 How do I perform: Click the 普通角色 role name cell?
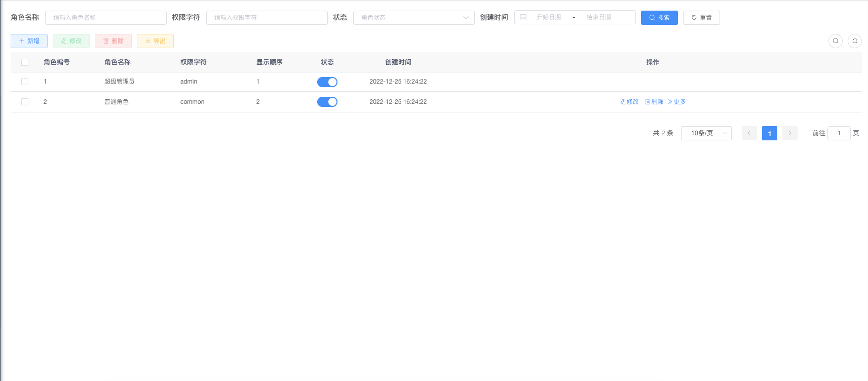[x=117, y=102]
